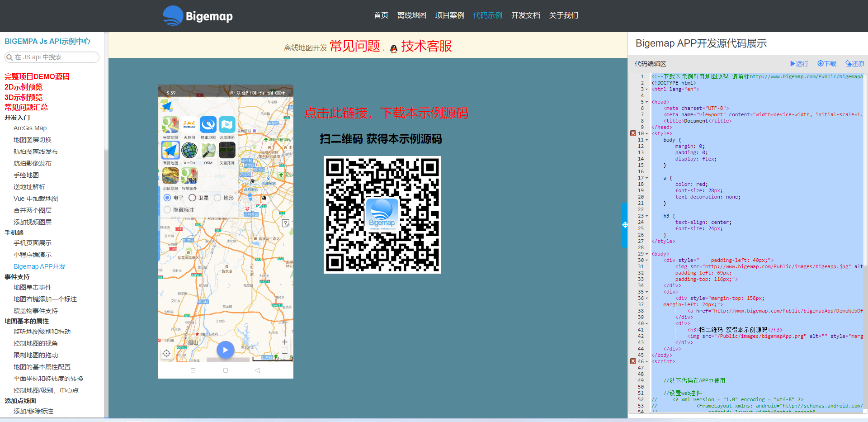Click the magnifier icon in the JS api search box

click(9, 57)
